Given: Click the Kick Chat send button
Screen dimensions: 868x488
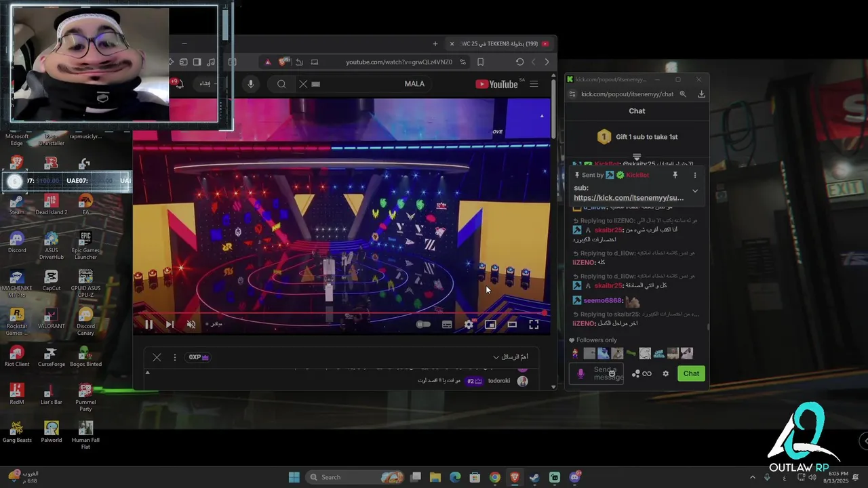Looking at the screenshot, I should point(691,373).
